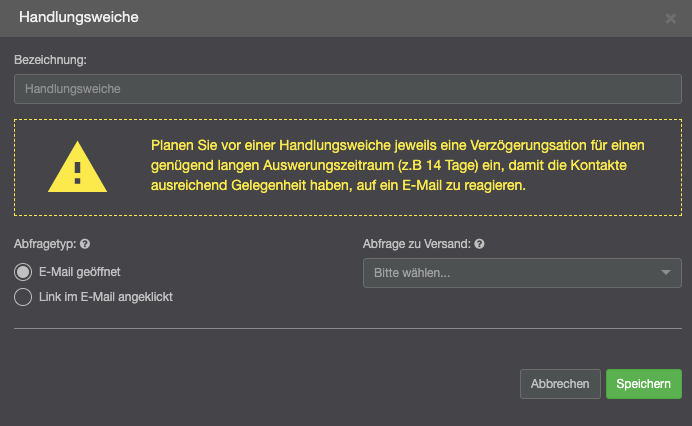The image size is (692, 426).
Task: Click the 'Abfrage zu Versand:' label
Action: pos(416,243)
